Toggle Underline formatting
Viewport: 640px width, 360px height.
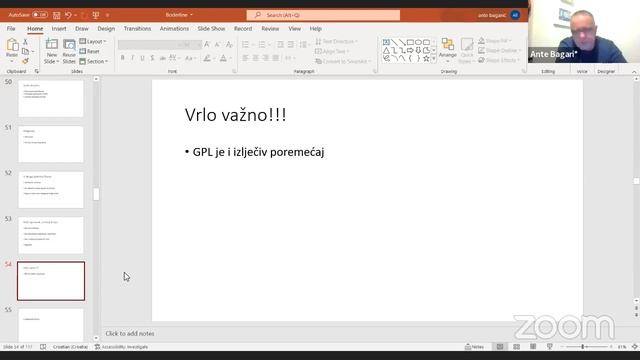coord(142,58)
